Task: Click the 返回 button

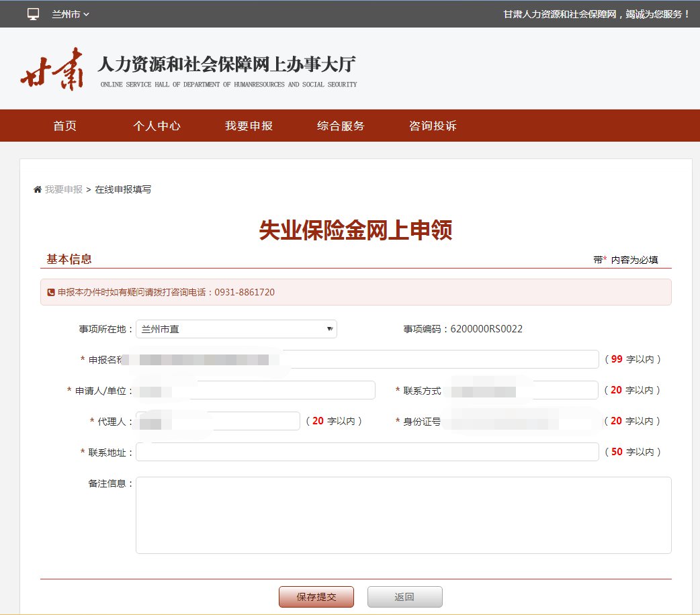Action: coord(404,597)
